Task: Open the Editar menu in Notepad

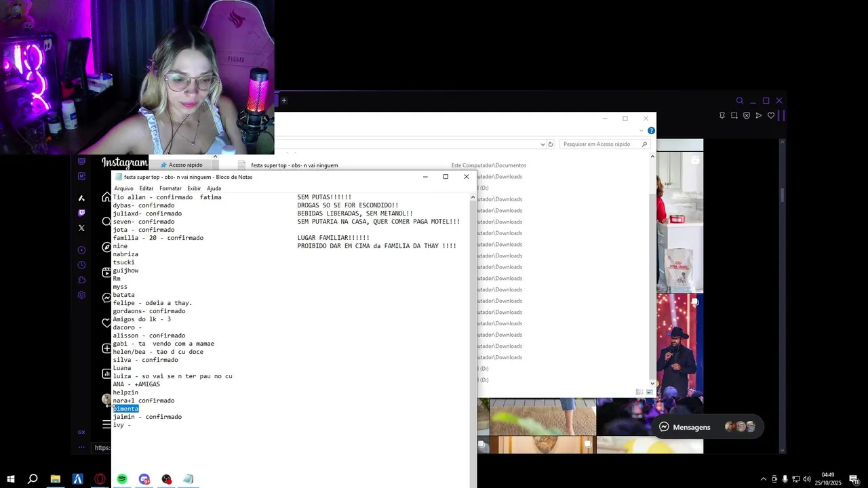Action: (x=146, y=188)
